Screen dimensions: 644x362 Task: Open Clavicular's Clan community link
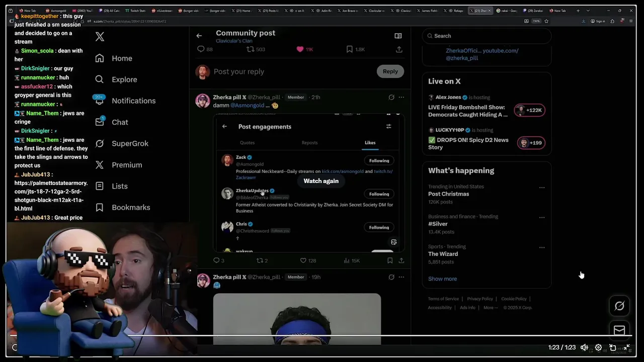pyautogui.click(x=234, y=41)
